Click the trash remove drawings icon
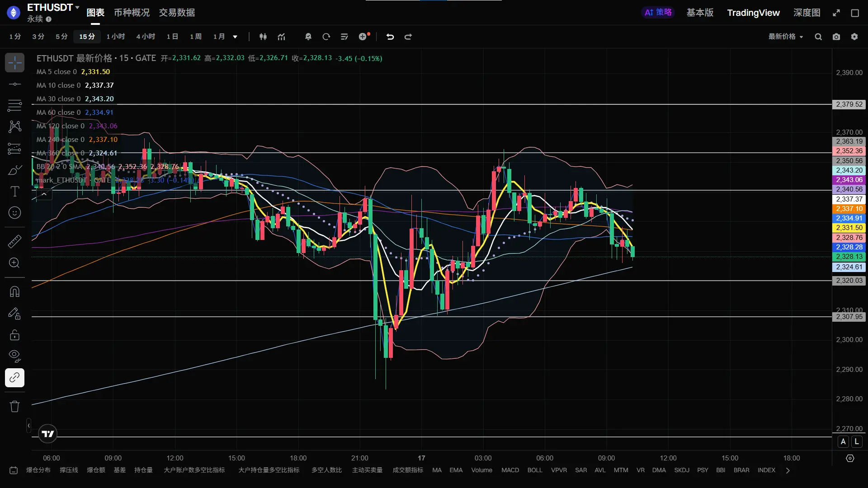This screenshot has height=488, width=868. point(14,407)
